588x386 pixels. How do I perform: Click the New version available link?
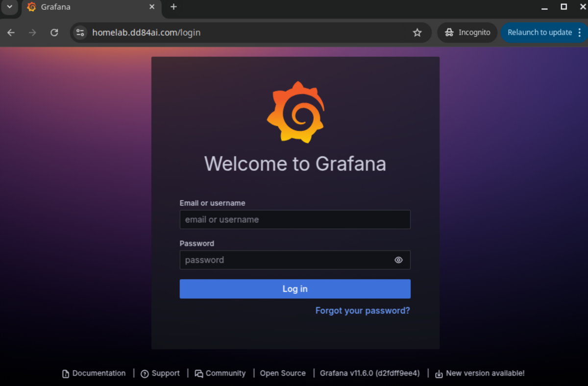(485, 373)
